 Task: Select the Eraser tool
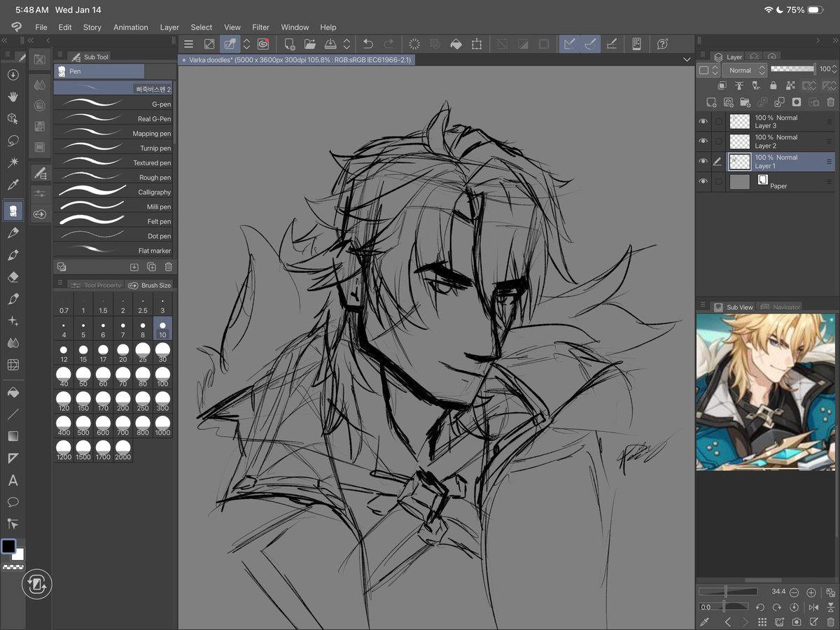pyautogui.click(x=13, y=276)
